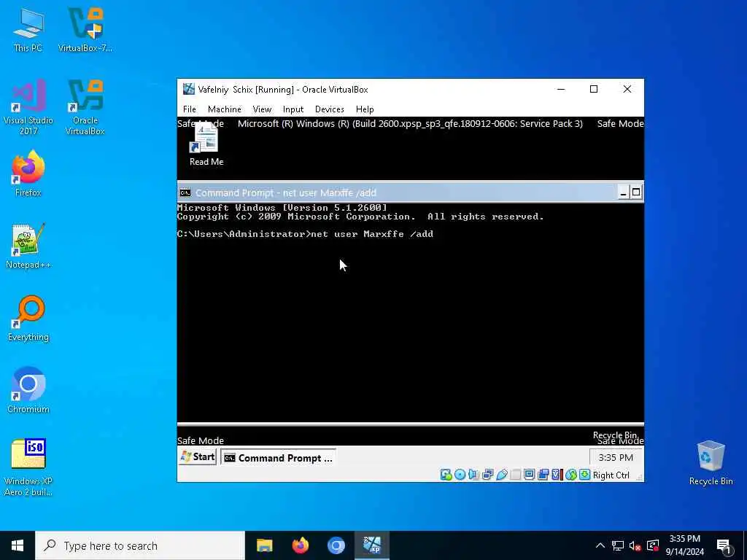Click the optical disc indicator in VirtualBox status bar
747x560 pixels.
click(460, 475)
